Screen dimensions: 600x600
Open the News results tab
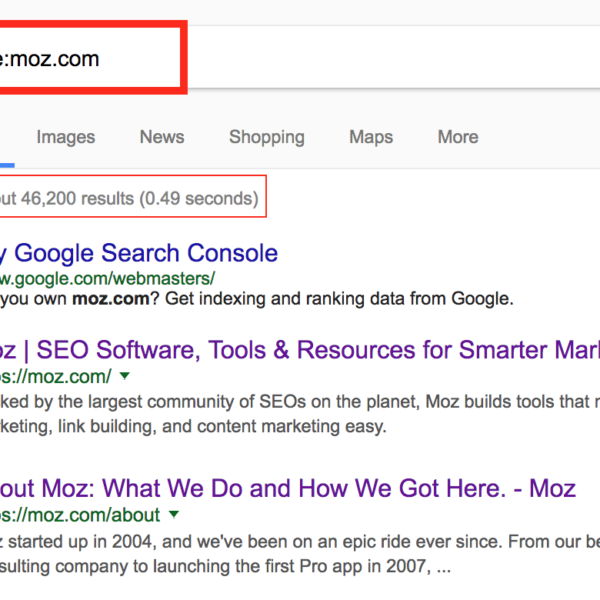(x=162, y=137)
